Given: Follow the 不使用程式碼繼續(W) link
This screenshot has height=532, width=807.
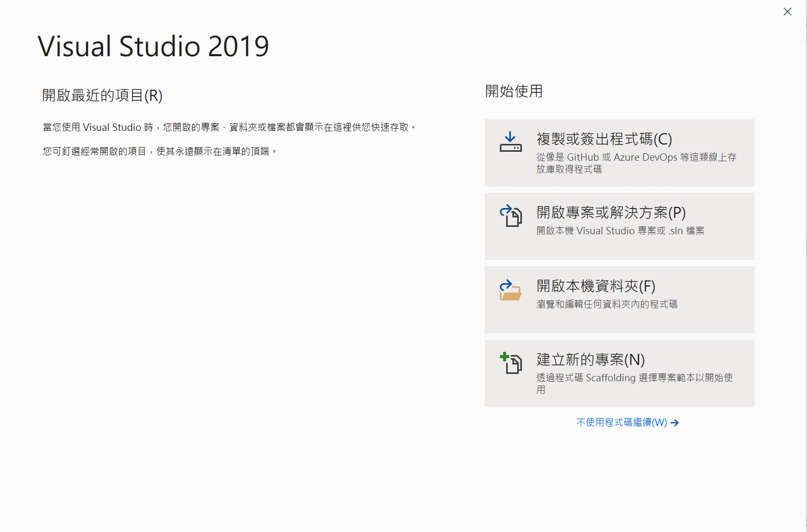Looking at the screenshot, I should pos(621,423).
